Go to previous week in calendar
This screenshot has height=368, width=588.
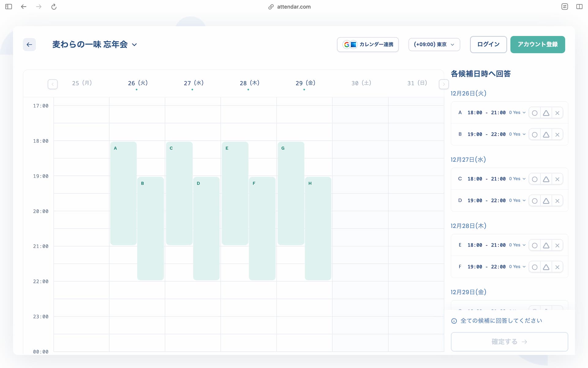[53, 84]
